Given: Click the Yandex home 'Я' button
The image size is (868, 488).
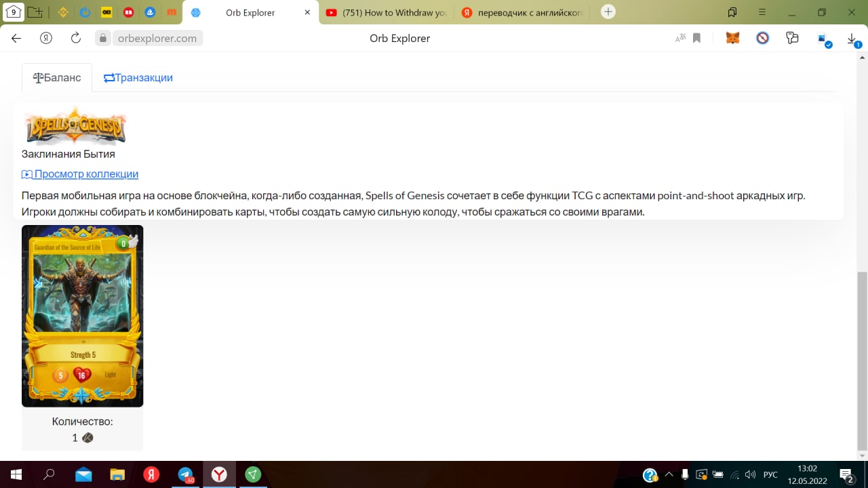Looking at the screenshot, I should (x=46, y=38).
